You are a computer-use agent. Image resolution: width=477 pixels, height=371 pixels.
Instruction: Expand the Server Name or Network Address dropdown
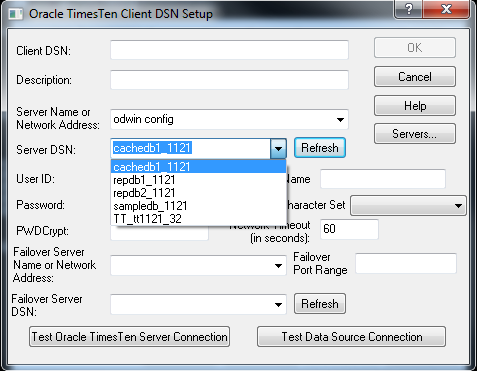340,120
